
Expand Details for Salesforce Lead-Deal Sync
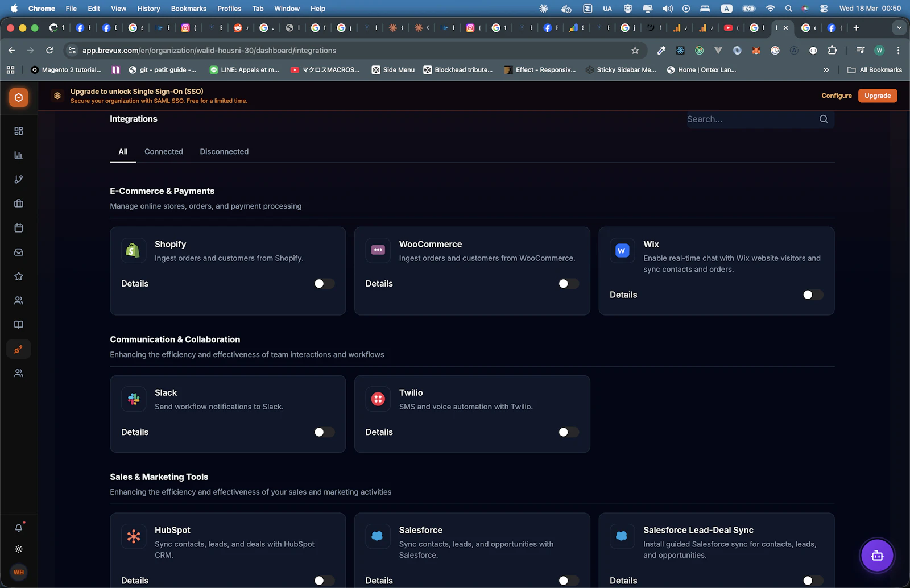(x=623, y=581)
